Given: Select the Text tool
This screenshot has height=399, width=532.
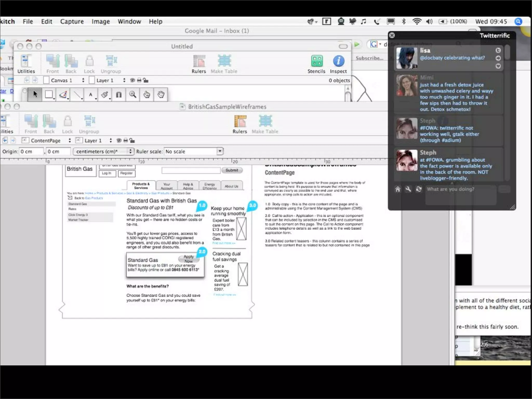Looking at the screenshot, I should [x=91, y=95].
